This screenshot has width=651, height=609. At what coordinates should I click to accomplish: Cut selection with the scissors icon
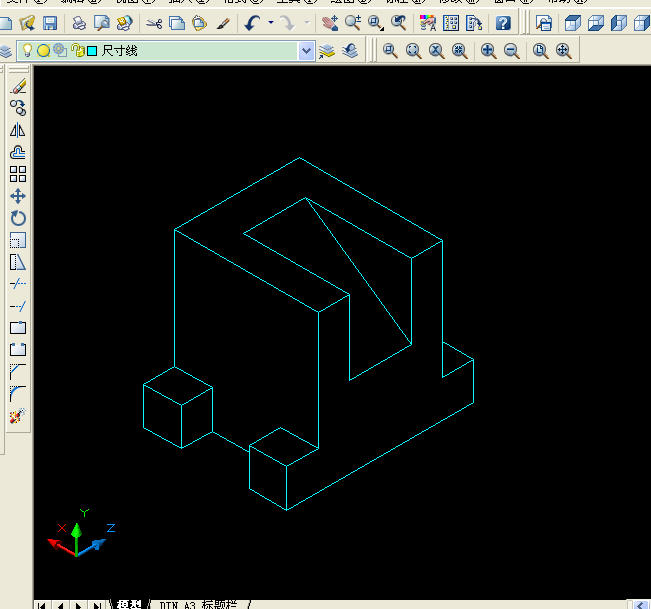(x=154, y=23)
